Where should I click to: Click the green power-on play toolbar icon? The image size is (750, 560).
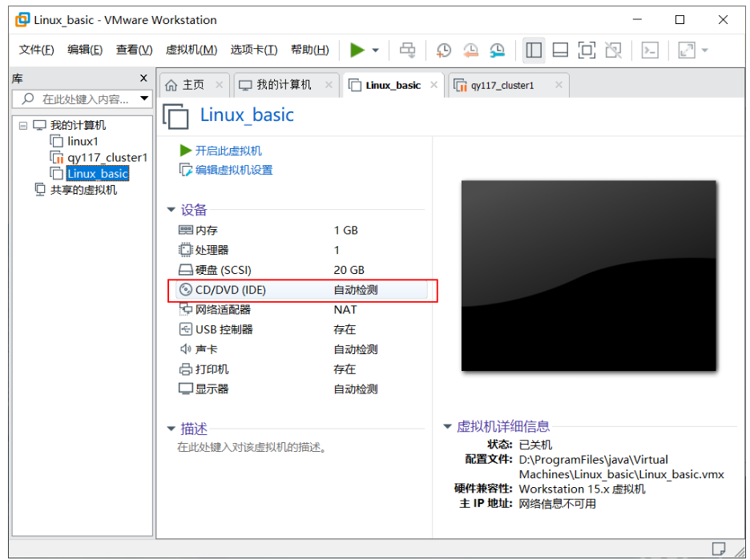[357, 50]
